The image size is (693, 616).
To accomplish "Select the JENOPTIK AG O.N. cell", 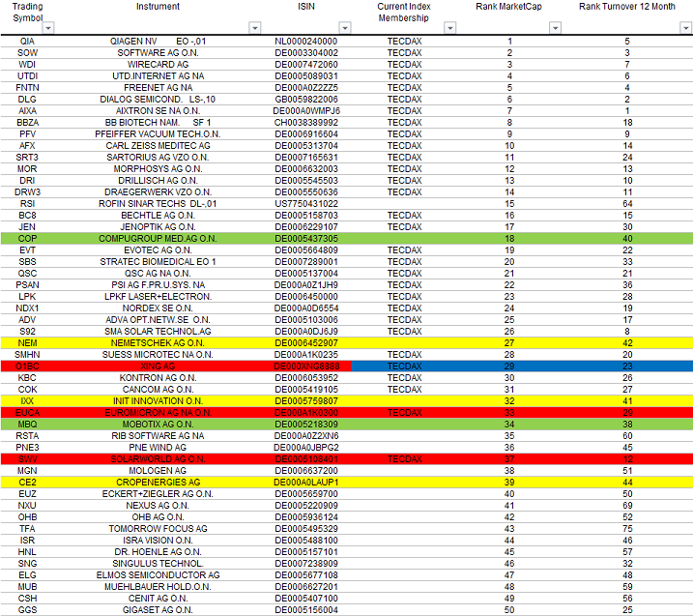I will pos(158,227).
